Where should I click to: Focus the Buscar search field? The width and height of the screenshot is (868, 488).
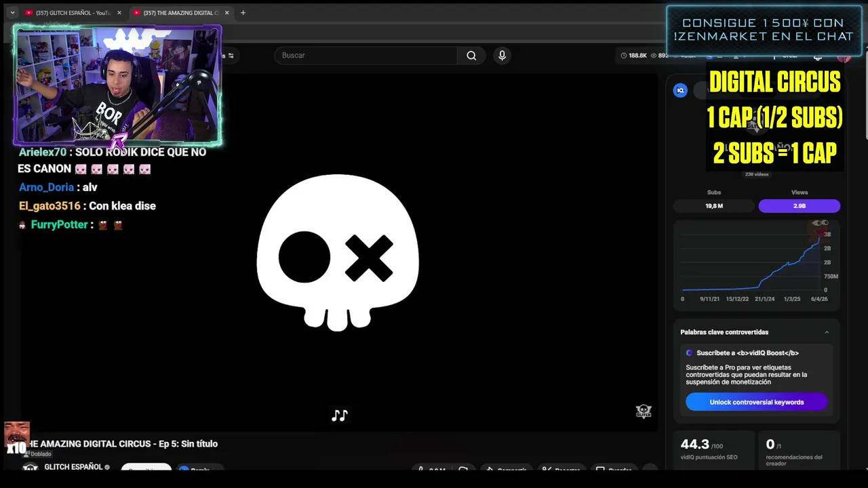tap(366, 56)
